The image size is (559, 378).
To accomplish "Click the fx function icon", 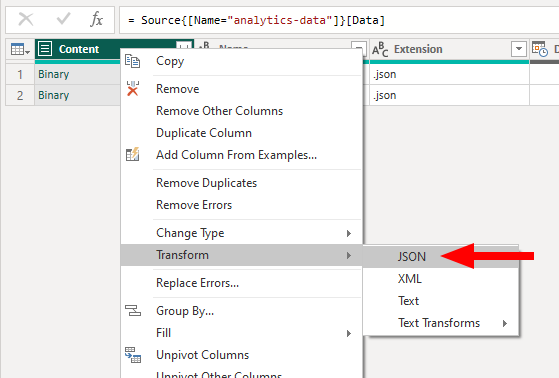I will point(96,19).
